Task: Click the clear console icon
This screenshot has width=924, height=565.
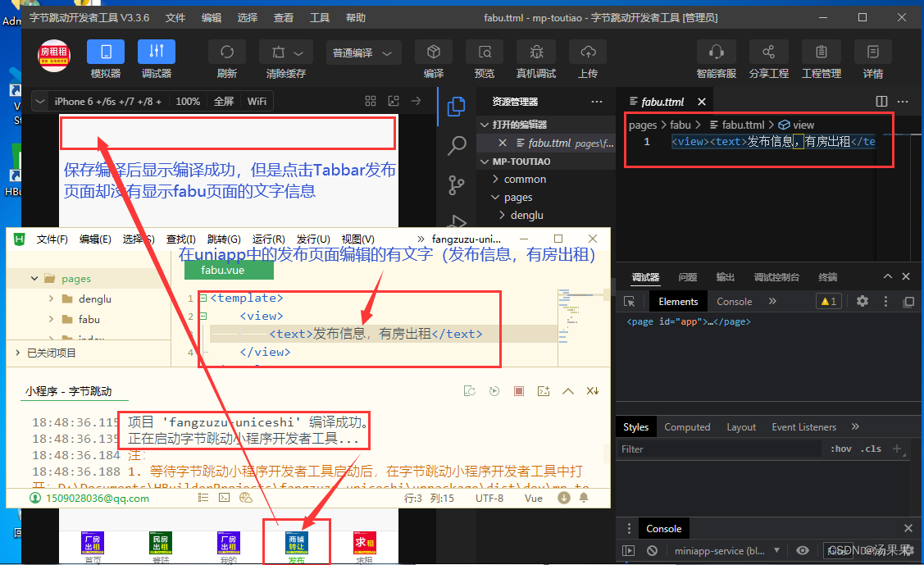Action: (x=652, y=551)
